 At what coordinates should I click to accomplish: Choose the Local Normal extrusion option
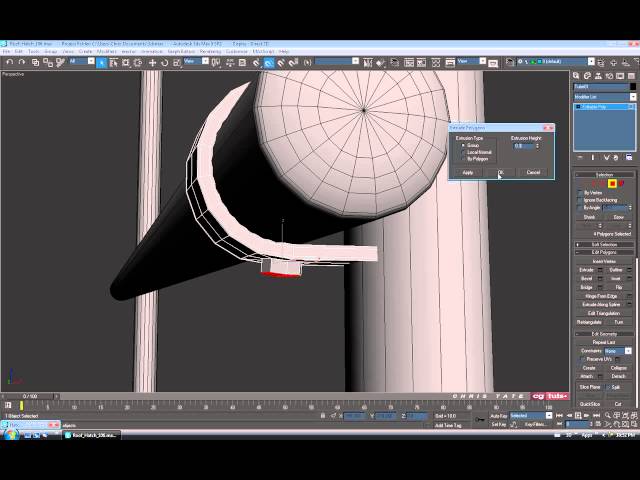click(463, 152)
